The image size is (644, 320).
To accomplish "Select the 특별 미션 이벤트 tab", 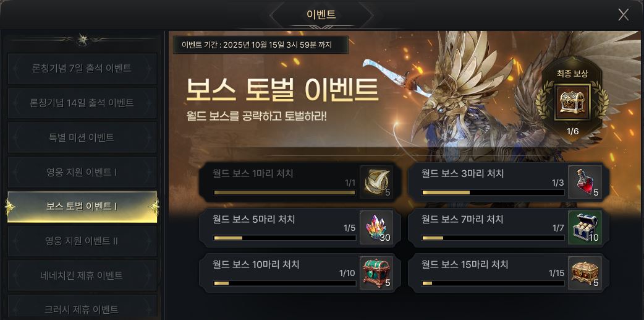I will (x=82, y=138).
